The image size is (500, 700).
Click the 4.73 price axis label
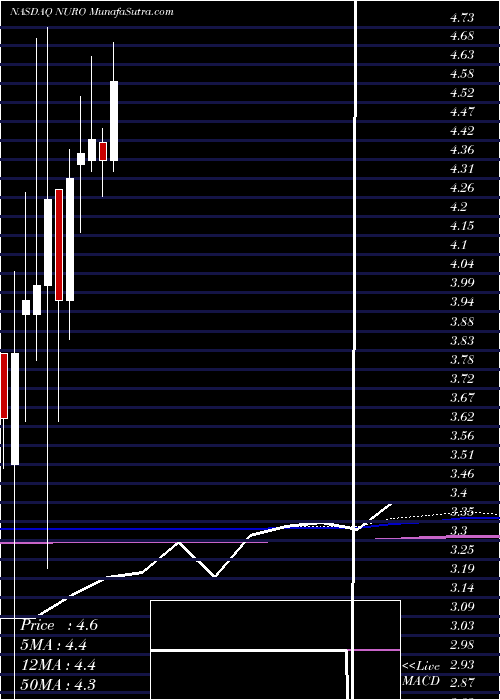point(462,18)
